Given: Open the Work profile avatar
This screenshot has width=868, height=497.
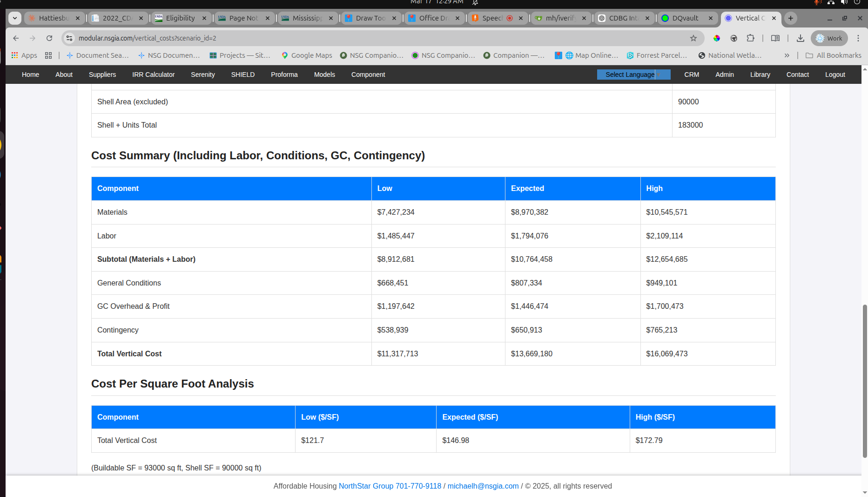Looking at the screenshot, I should coord(828,38).
